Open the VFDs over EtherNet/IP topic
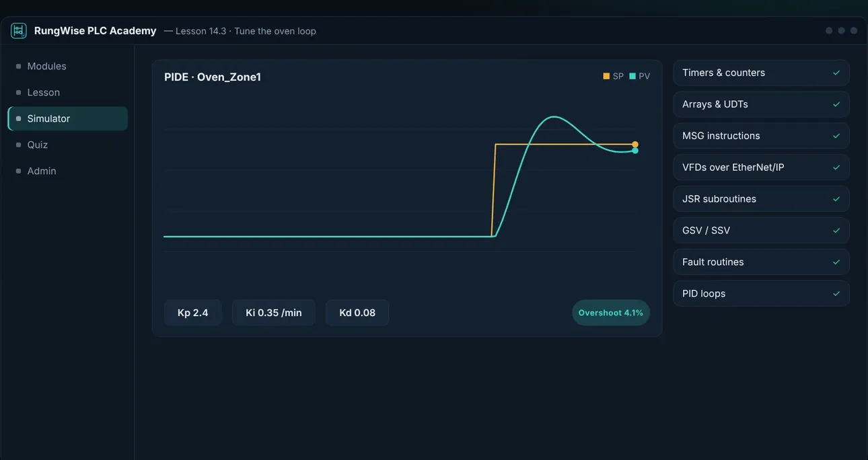This screenshot has width=868, height=460. 761,167
